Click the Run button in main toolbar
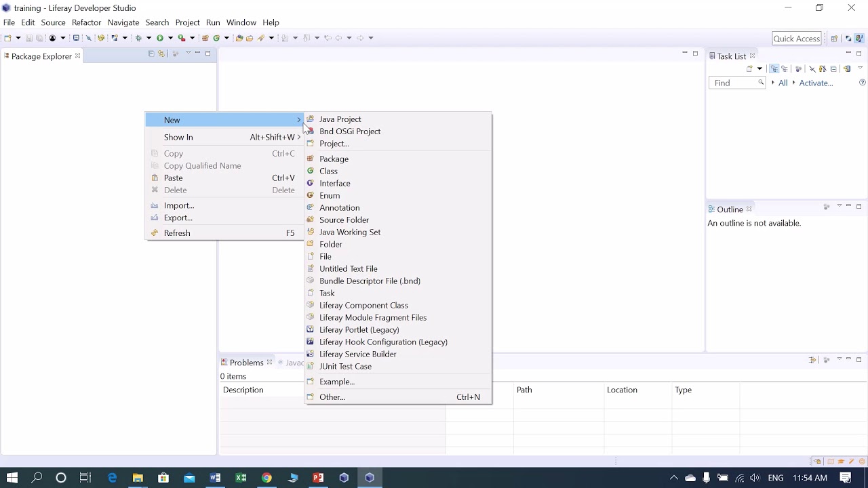Viewport: 868px width, 488px height. click(x=160, y=38)
